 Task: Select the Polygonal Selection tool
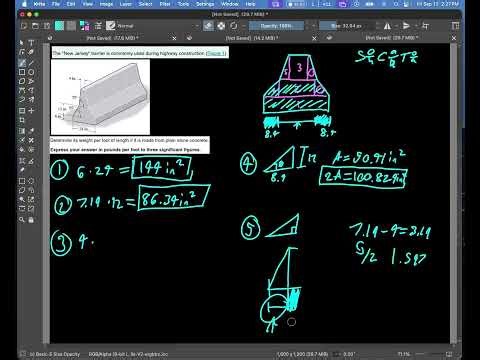tap(22, 190)
